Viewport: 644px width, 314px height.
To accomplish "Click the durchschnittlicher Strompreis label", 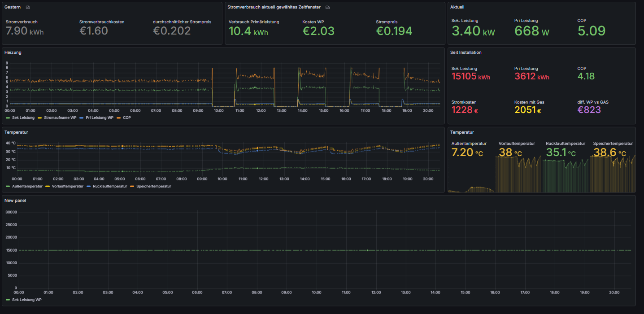I will [182, 22].
